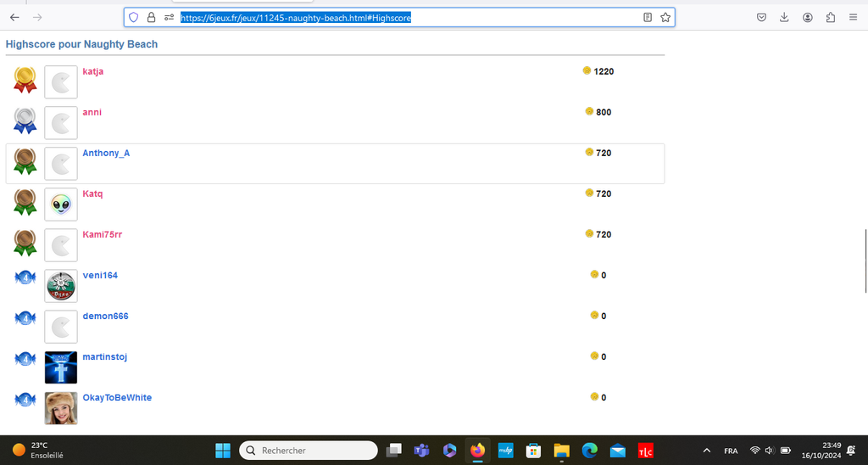Click Katq's alien avatar thumbnail
Screen dimensions: 868x465
[x=61, y=204]
